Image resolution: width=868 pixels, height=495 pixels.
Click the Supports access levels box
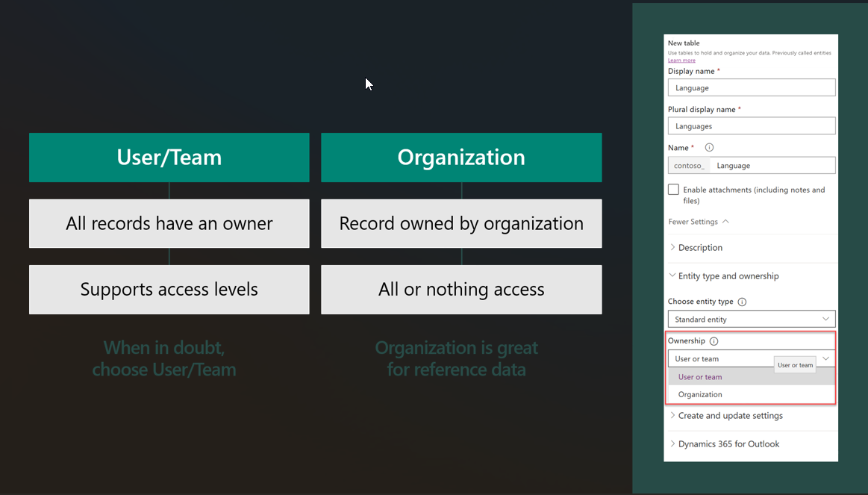(169, 290)
